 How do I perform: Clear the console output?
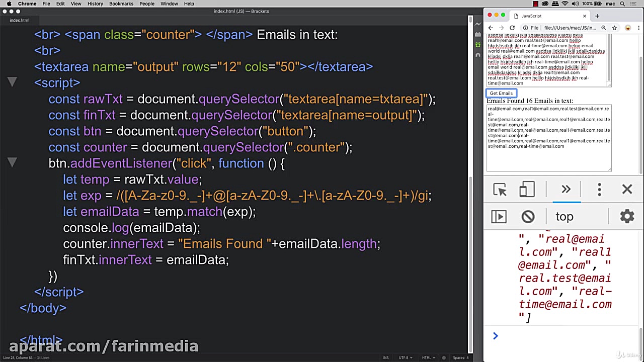528,216
